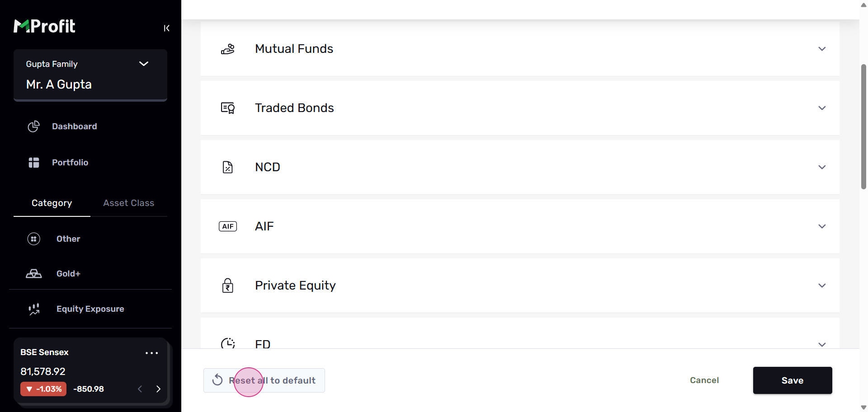Click the Portfolio grid icon
This screenshot has width=868, height=412.
(34, 163)
